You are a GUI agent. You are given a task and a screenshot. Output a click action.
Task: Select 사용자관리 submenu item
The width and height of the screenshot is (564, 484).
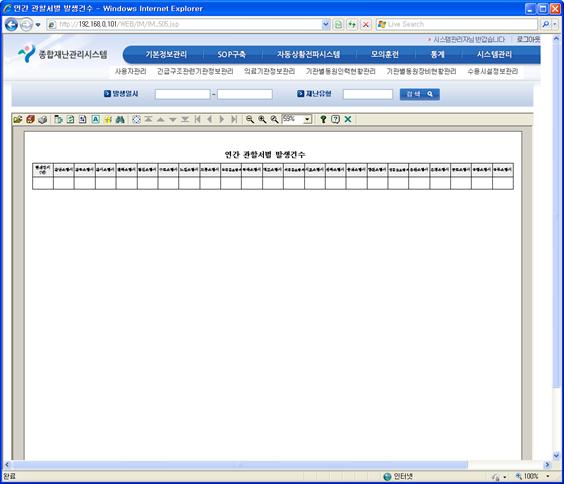tap(131, 71)
